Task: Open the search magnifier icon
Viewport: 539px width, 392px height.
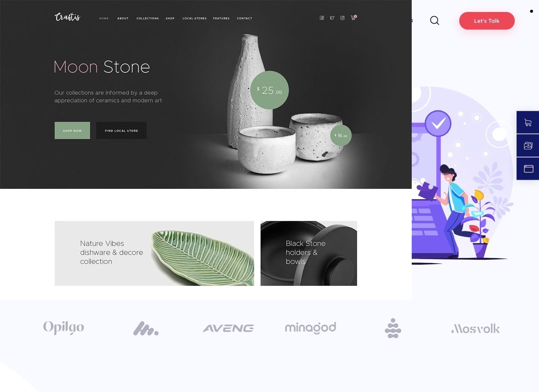Action: click(x=435, y=21)
